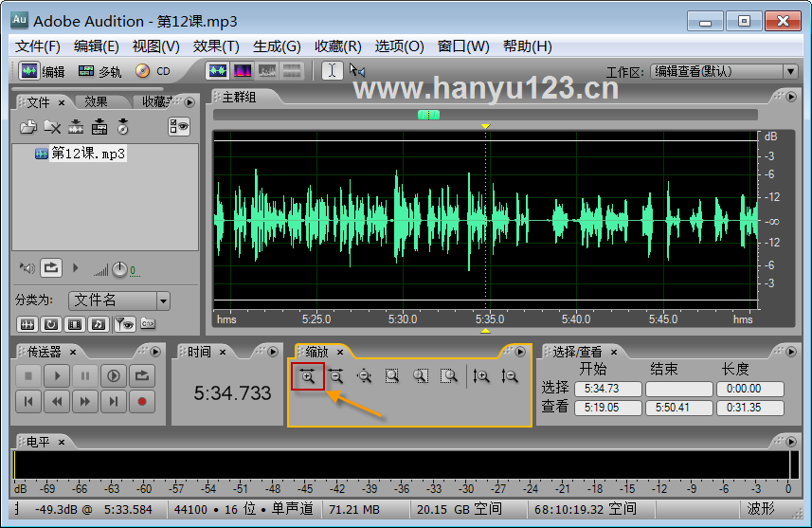The width and height of the screenshot is (812, 528).
Task: Click the Fast forward button in transport
Action: pos(85,402)
